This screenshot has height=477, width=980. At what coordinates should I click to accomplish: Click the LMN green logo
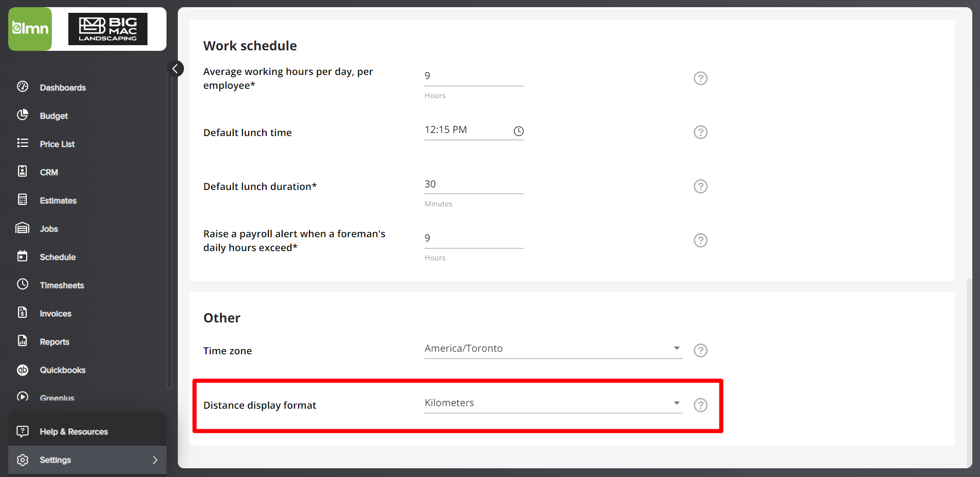coord(30,29)
